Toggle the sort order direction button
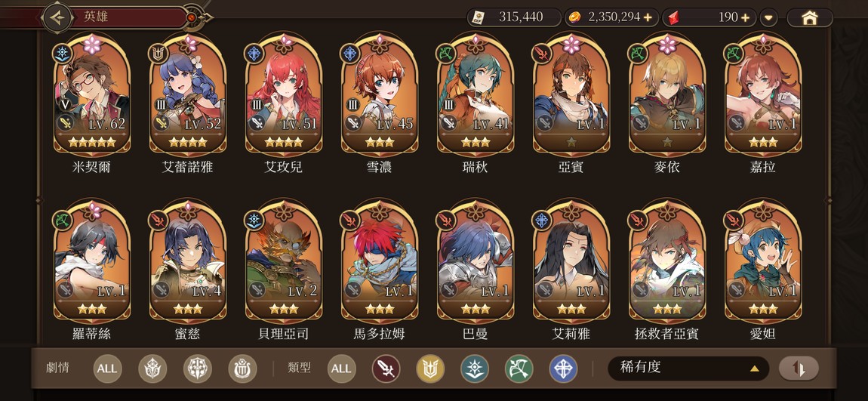The image size is (868, 401). pyautogui.click(x=799, y=369)
